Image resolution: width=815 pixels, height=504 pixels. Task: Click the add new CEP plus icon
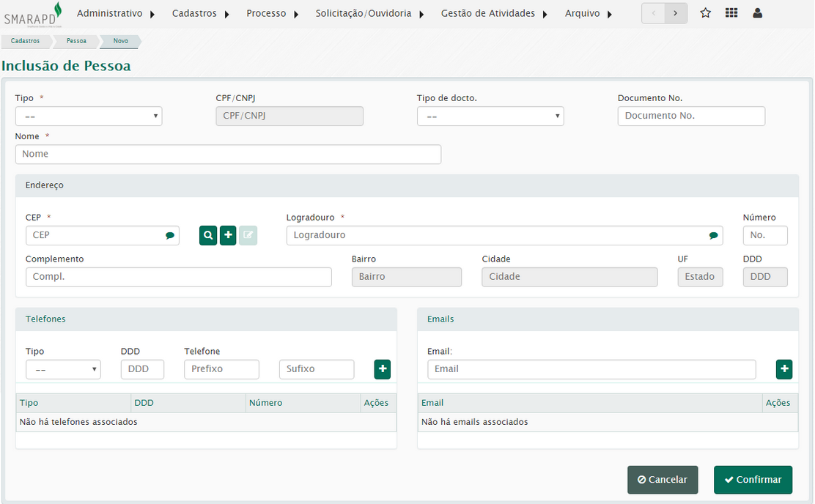pos(228,235)
